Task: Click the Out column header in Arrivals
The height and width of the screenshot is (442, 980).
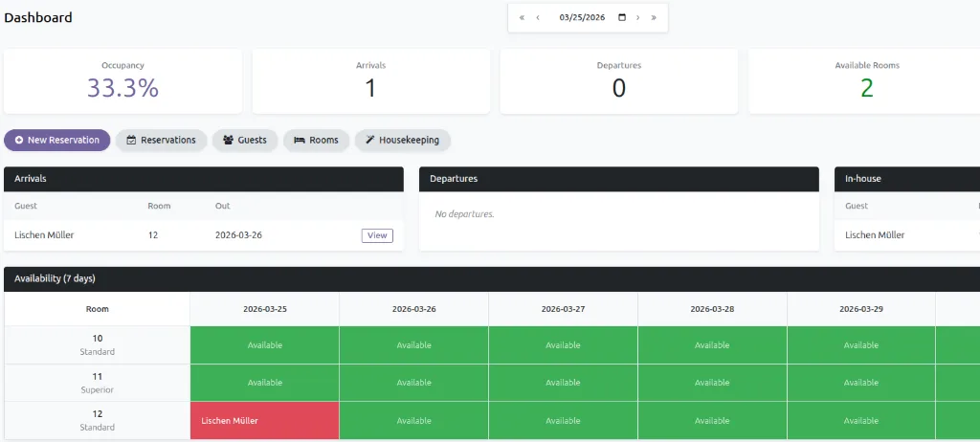Action: (x=222, y=206)
